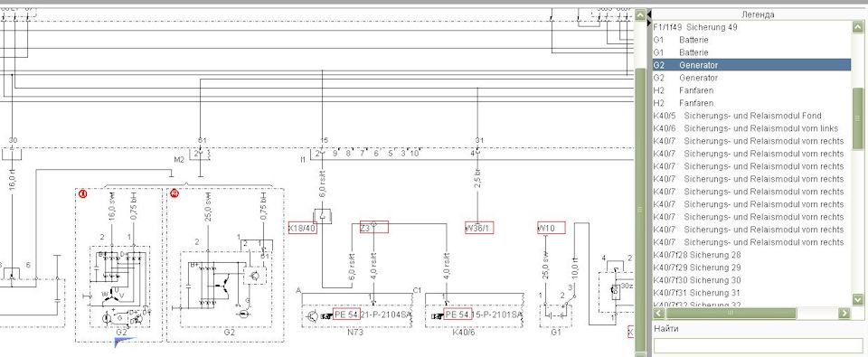Click the G1 battery label in diagram
The width and height of the screenshot is (868, 357).
[556, 333]
